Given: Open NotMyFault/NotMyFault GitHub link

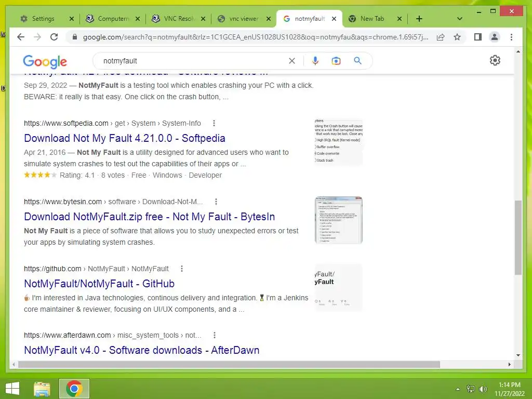Looking at the screenshot, I should coord(99,283).
